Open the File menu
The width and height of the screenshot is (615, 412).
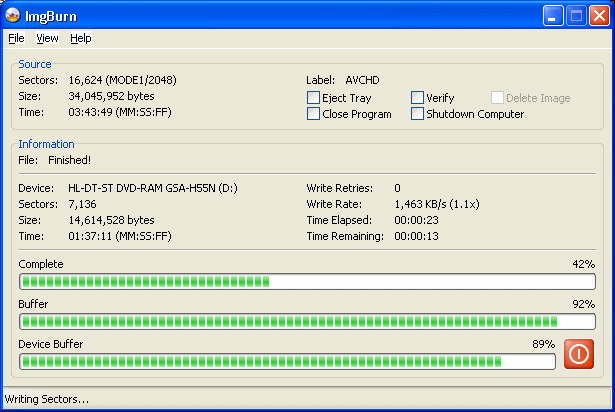[x=16, y=38]
